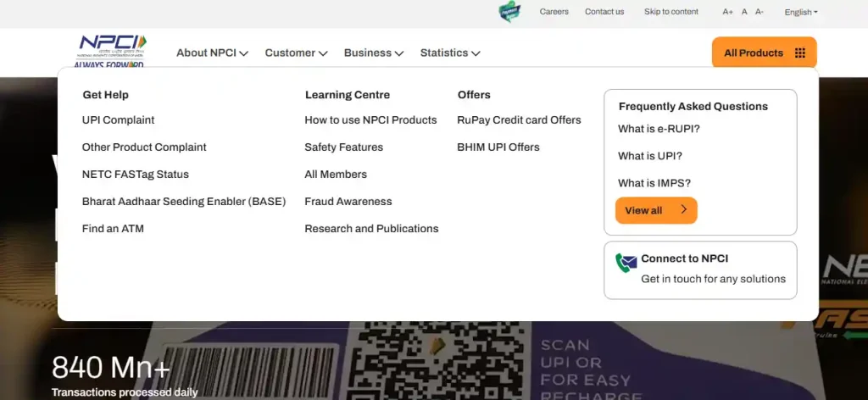
Task: Click the Careers link in top bar
Action: point(554,12)
